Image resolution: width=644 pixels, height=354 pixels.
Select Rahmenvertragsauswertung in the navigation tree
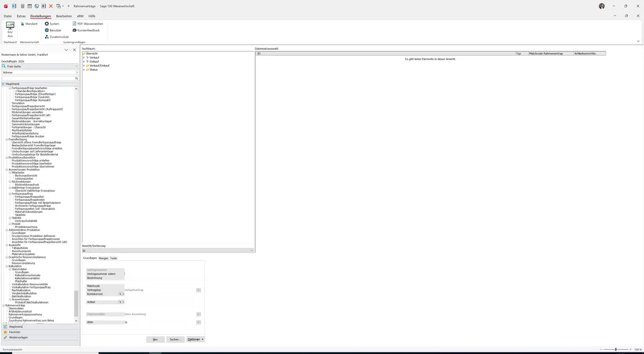pyautogui.click(x=25, y=314)
